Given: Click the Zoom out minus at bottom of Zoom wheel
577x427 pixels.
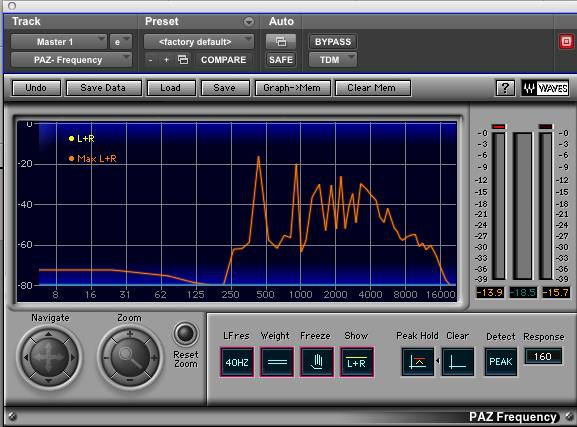Looking at the screenshot, I should point(130,380).
